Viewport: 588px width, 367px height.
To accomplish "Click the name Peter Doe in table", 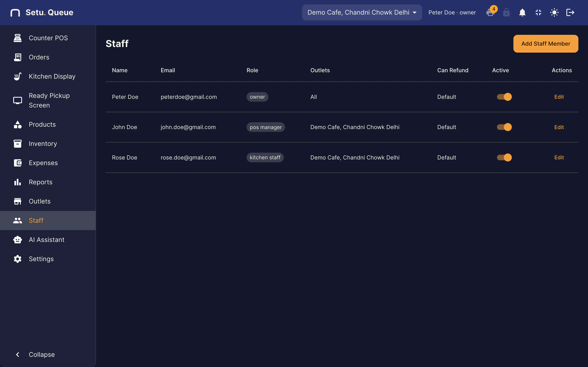I will point(125,97).
